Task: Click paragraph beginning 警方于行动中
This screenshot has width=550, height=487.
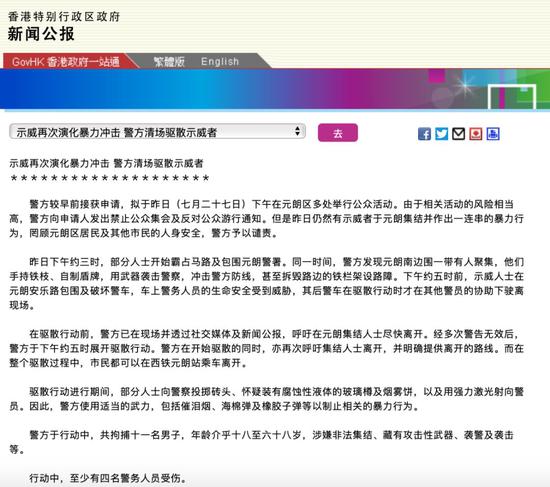Action: tap(261, 442)
